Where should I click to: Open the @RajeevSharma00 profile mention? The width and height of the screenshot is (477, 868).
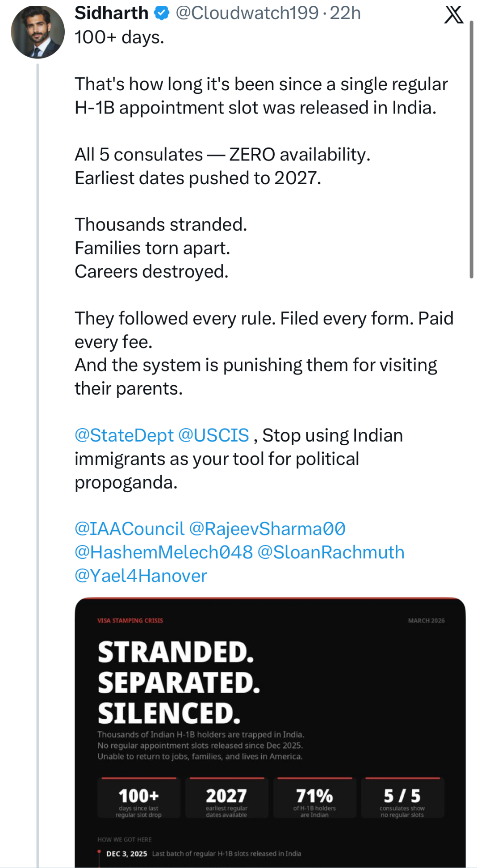click(267, 529)
